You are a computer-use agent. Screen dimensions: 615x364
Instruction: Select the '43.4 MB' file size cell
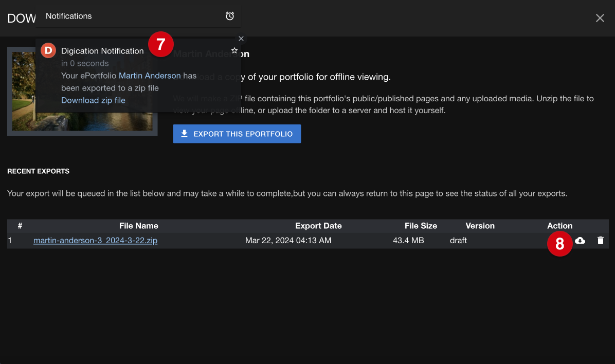[408, 241]
